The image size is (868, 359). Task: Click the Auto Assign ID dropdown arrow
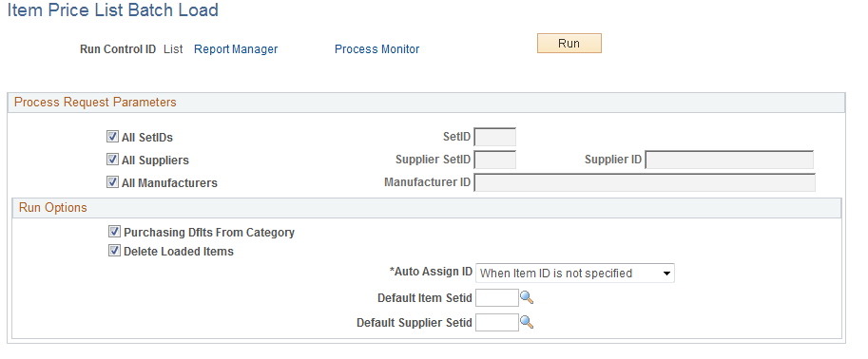point(666,274)
